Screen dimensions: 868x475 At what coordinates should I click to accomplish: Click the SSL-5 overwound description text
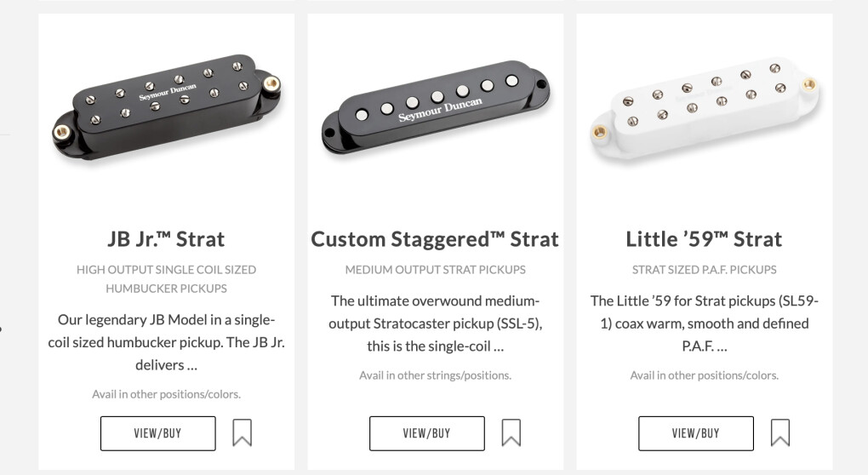pos(436,323)
